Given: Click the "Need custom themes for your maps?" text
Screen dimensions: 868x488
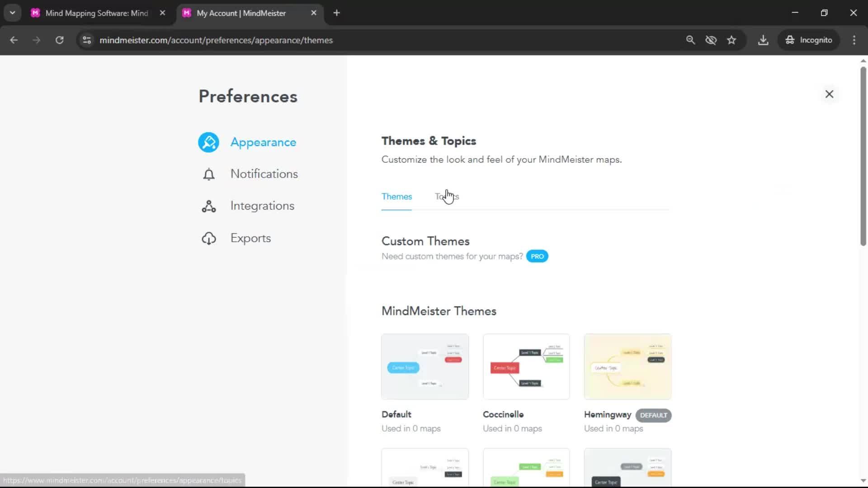Looking at the screenshot, I should click(x=452, y=256).
